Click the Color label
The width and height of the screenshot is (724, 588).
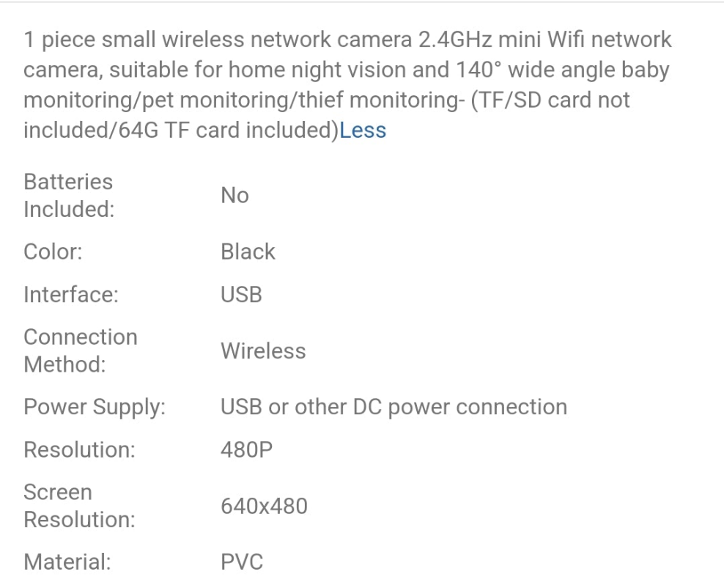[53, 251]
